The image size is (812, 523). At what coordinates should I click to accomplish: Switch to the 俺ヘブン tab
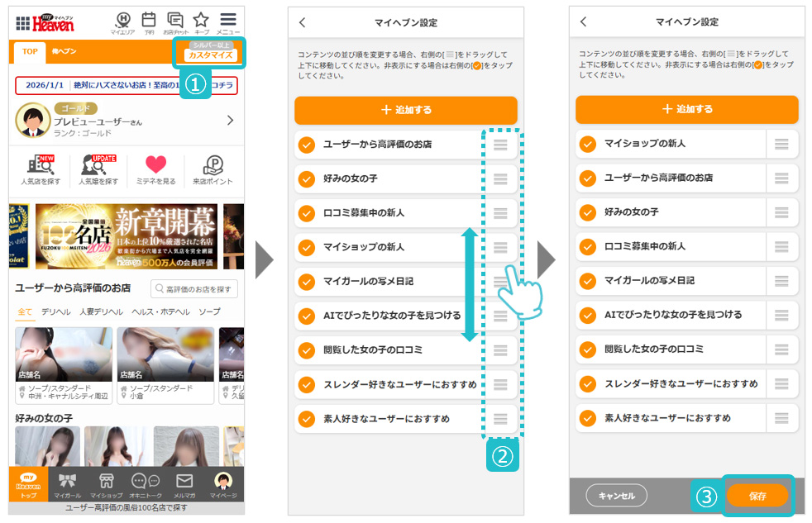(x=64, y=51)
